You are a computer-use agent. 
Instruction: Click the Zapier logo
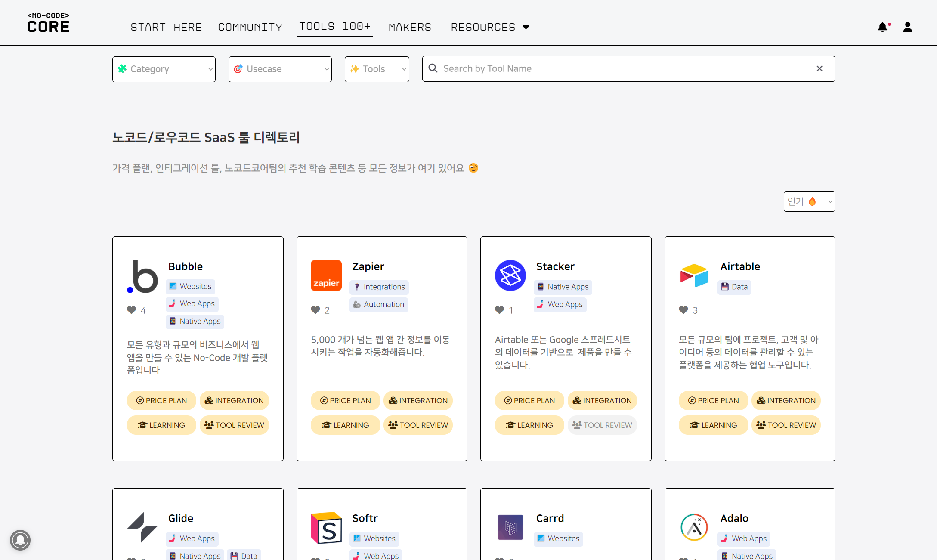[326, 275]
